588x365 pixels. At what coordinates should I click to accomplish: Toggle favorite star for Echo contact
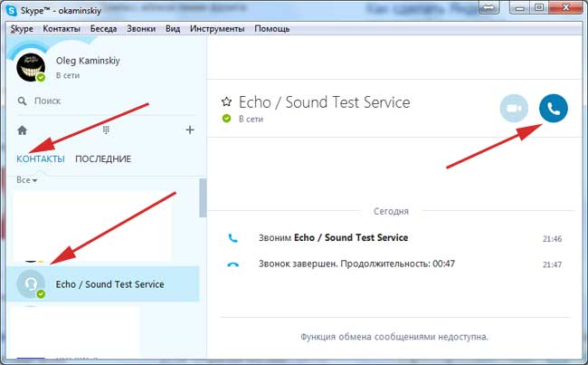(226, 102)
